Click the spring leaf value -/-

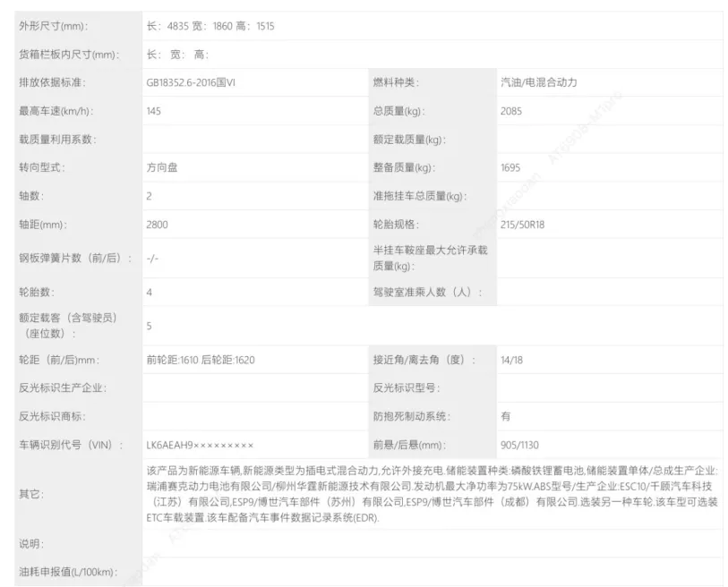[152, 258]
